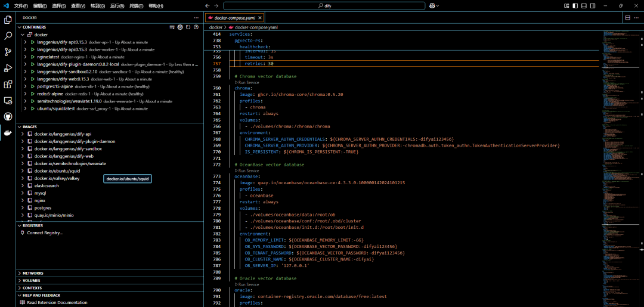Refresh the Containers list
The width and height of the screenshot is (644, 307).
click(188, 27)
